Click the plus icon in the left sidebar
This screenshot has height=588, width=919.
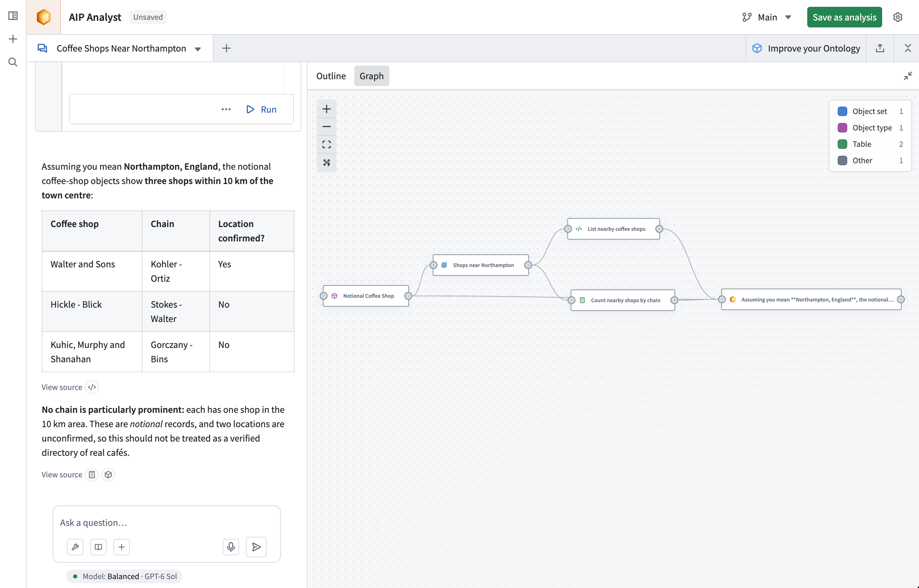click(13, 39)
